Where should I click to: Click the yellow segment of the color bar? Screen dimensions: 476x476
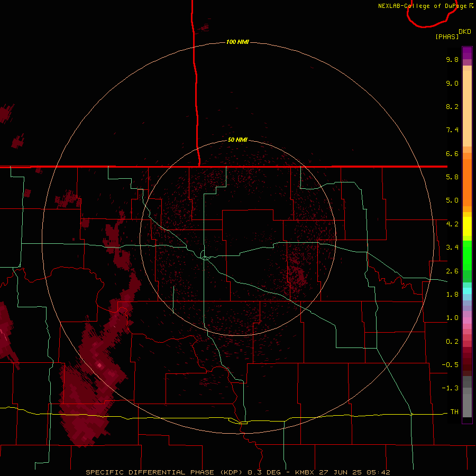tap(467, 226)
